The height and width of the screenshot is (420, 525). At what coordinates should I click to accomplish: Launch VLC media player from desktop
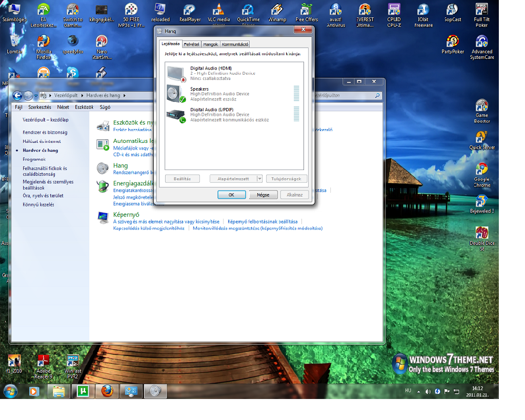pos(218,14)
